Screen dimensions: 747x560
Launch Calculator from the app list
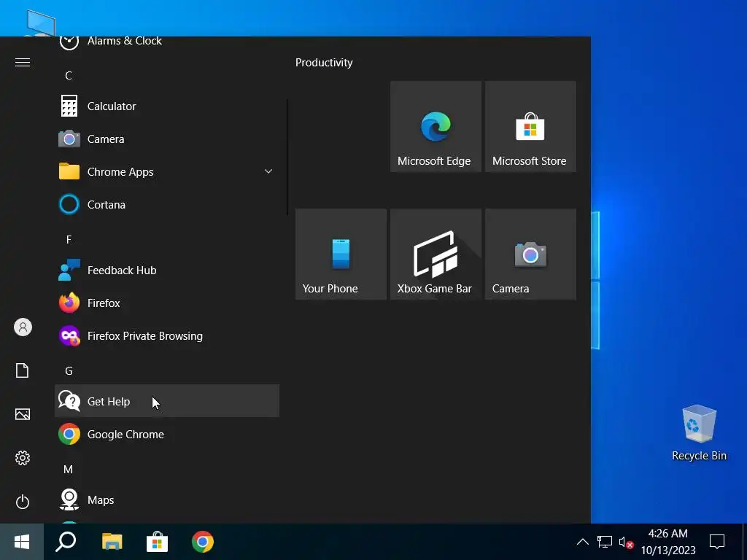point(167,106)
